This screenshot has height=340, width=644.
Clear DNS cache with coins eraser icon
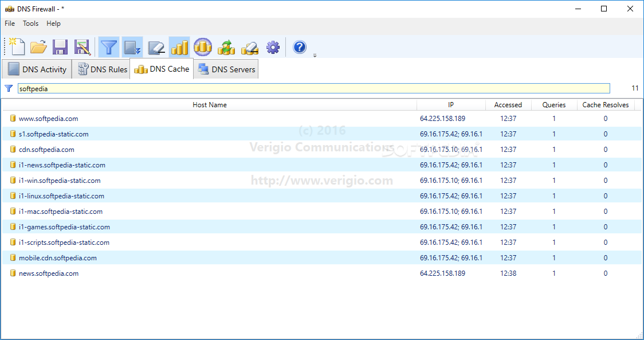click(x=249, y=47)
